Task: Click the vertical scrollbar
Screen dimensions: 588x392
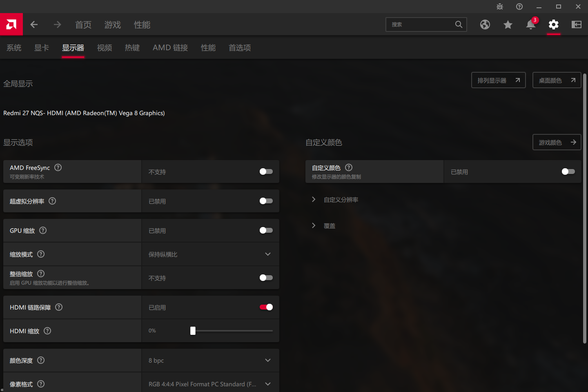Action: (x=585, y=208)
